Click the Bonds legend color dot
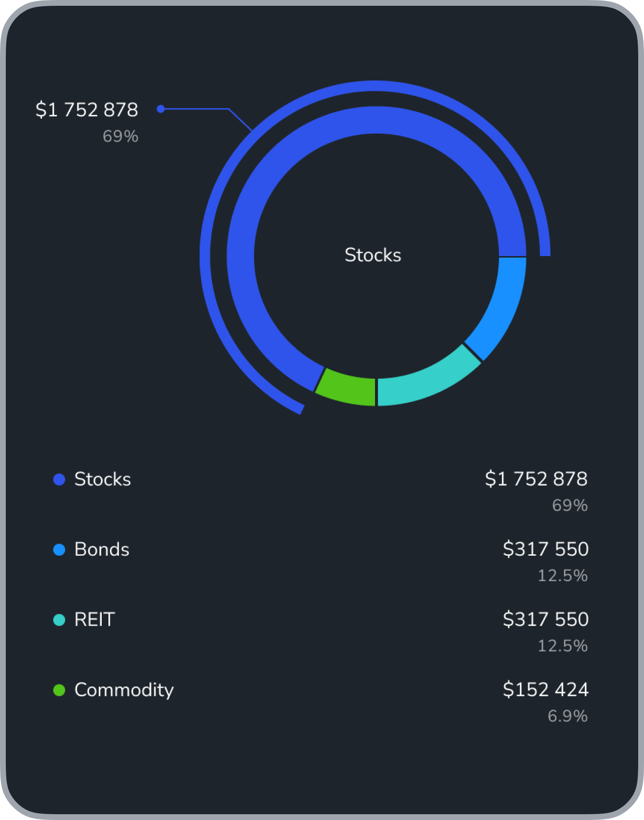This screenshot has width=644, height=820. (x=59, y=550)
